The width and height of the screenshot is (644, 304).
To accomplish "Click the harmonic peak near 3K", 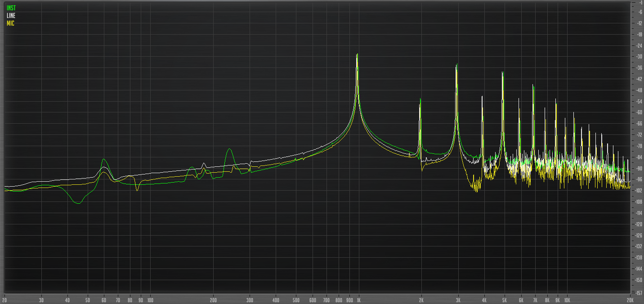I will click(457, 67).
